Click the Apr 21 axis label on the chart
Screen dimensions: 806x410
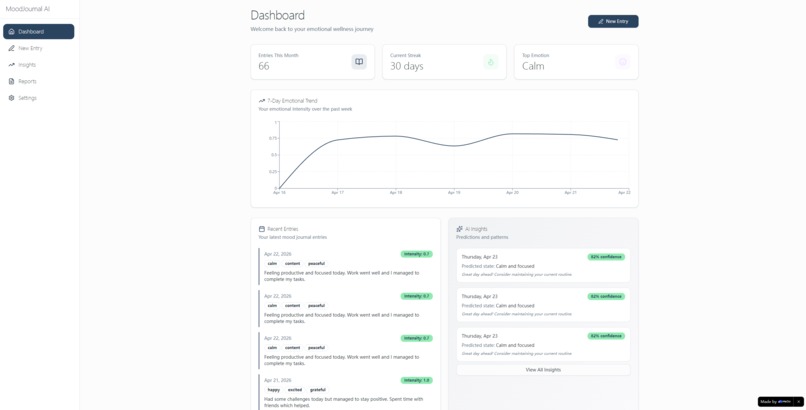(570, 193)
